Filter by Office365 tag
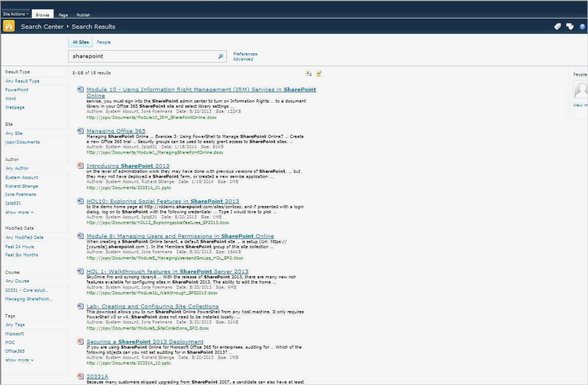The image size is (588, 385). [x=15, y=351]
